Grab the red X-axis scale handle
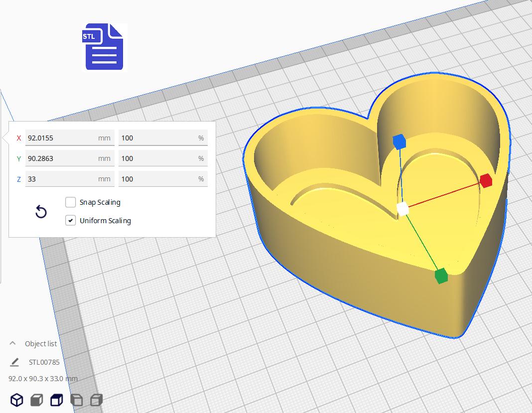This screenshot has height=413, width=532. (486, 181)
